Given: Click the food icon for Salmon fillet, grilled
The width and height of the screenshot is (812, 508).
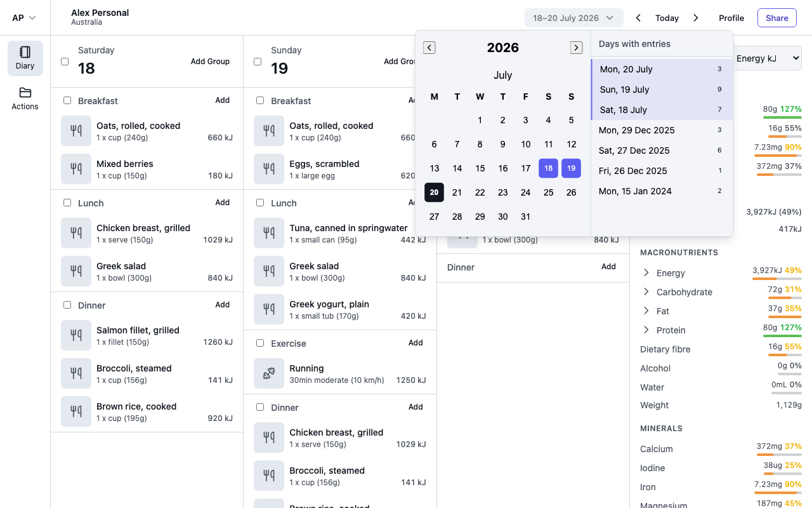Looking at the screenshot, I should (x=76, y=335).
